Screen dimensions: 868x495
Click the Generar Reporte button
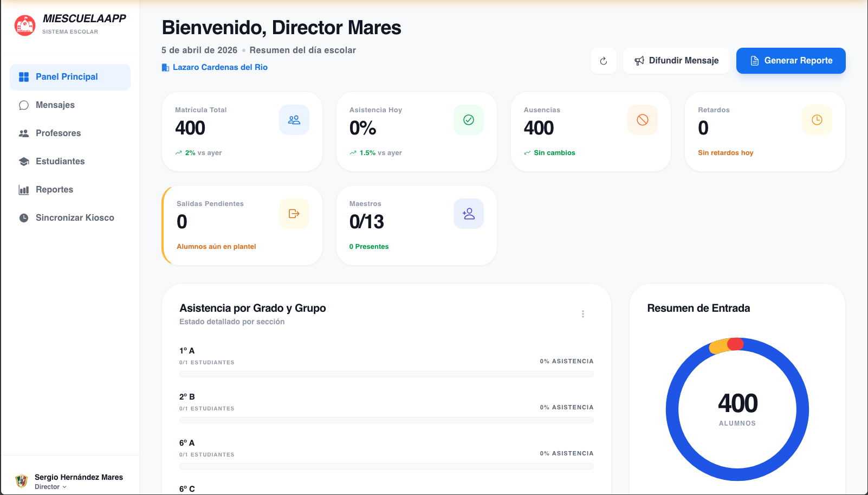[x=791, y=61]
